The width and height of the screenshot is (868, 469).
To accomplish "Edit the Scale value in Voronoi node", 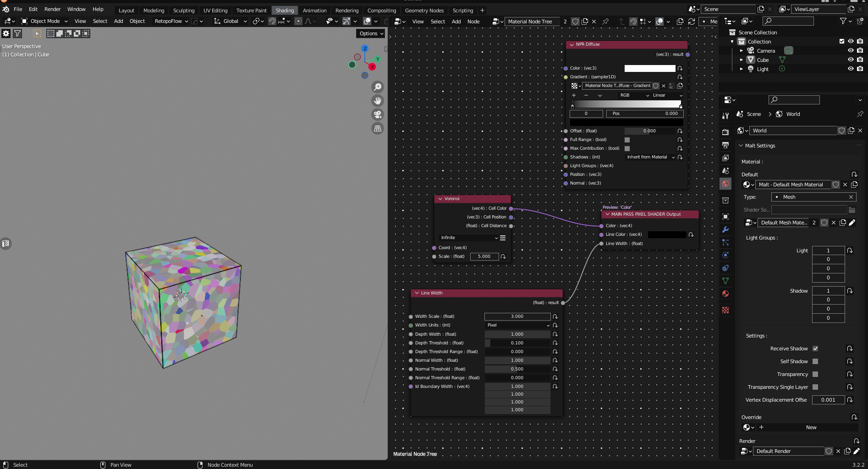I will (x=484, y=256).
